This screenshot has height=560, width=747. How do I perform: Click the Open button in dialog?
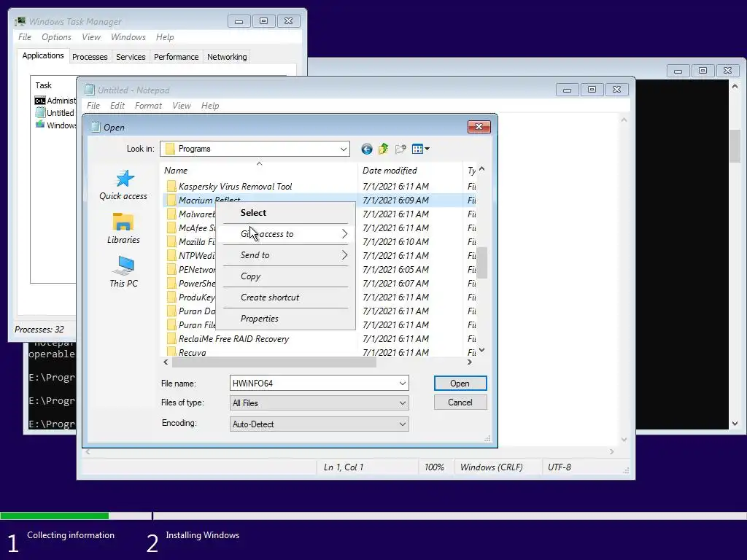tap(460, 384)
